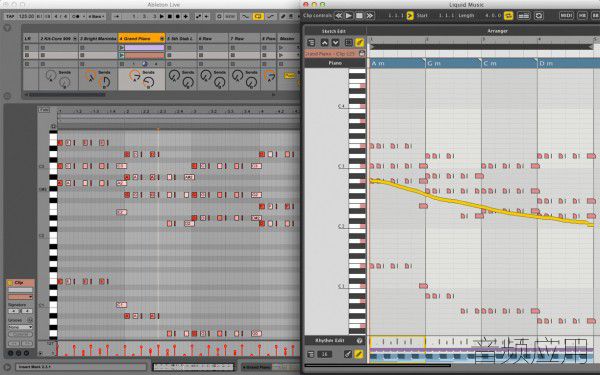Click the Arranger panel header

(x=497, y=31)
